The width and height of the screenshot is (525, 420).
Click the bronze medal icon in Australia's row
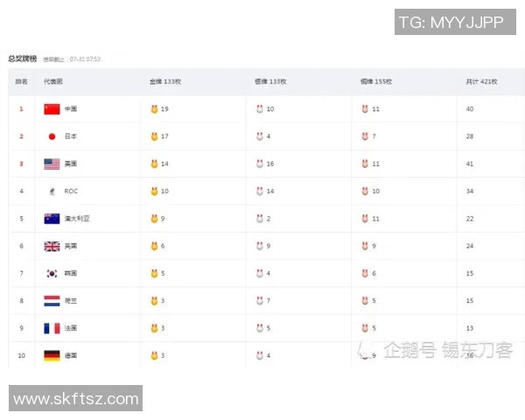click(365, 219)
